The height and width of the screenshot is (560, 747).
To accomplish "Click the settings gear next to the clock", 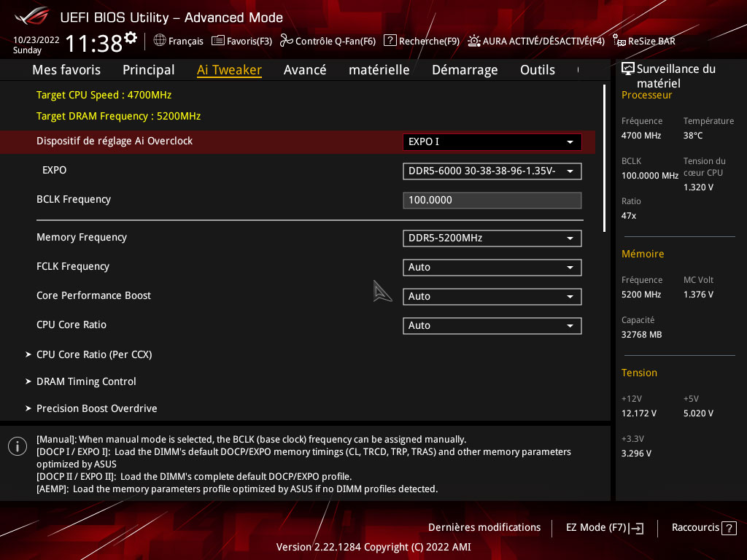I will (131, 38).
